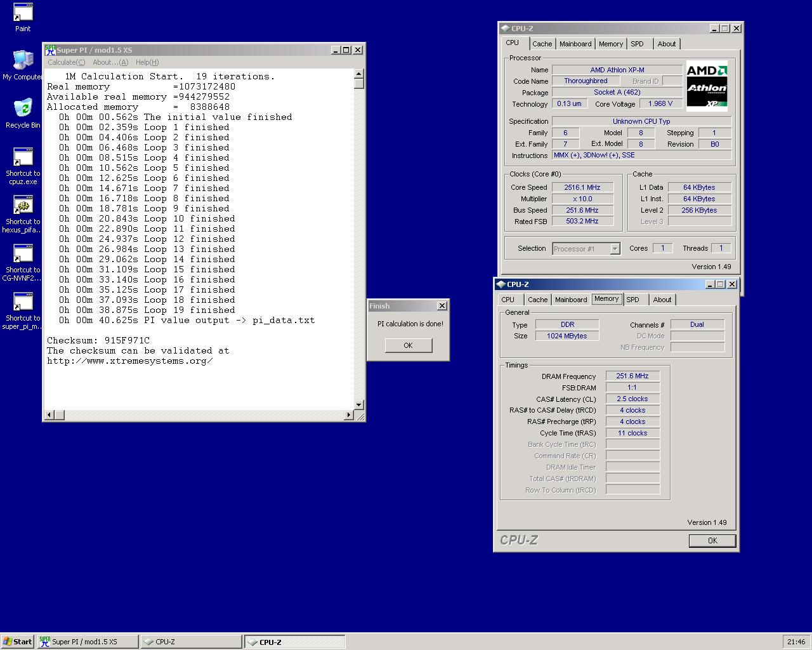
Task: Switch to Cache tab in upper CPU-Z
Action: point(542,44)
